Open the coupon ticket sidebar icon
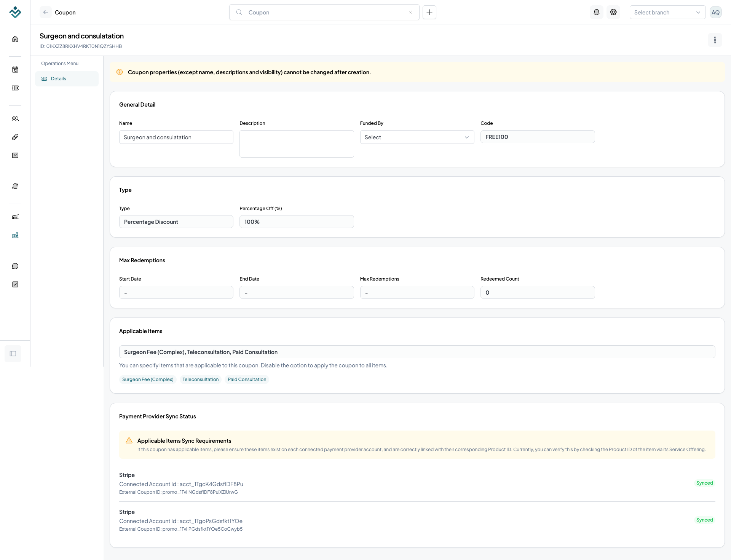731x560 pixels. (x=15, y=88)
